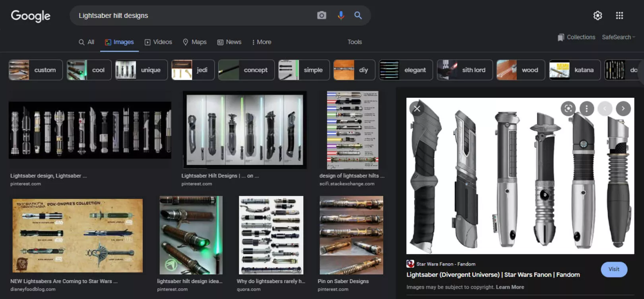Select the "sith lord" filter chip
Image resolution: width=644 pixels, height=299 pixels.
click(465, 70)
